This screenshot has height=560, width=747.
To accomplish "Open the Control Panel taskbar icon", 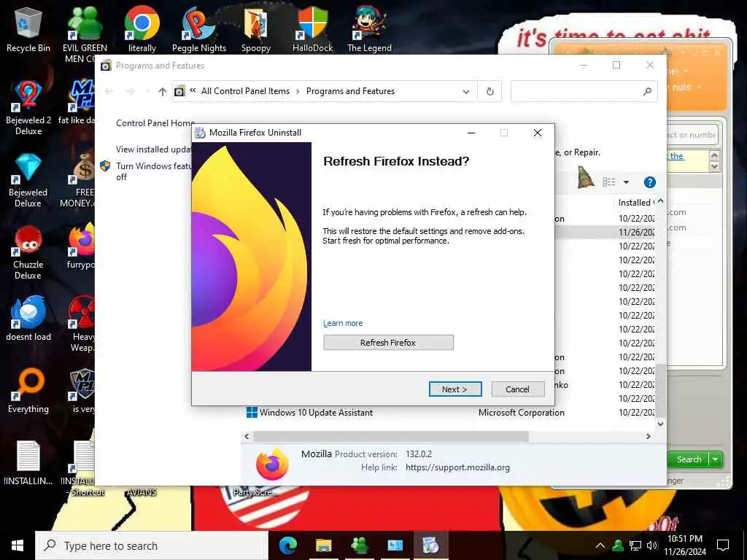I will pos(395,545).
